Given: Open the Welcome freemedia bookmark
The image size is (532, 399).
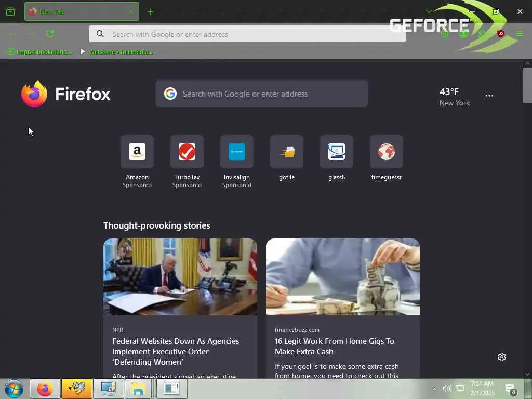Looking at the screenshot, I should click(x=117, y=51).
